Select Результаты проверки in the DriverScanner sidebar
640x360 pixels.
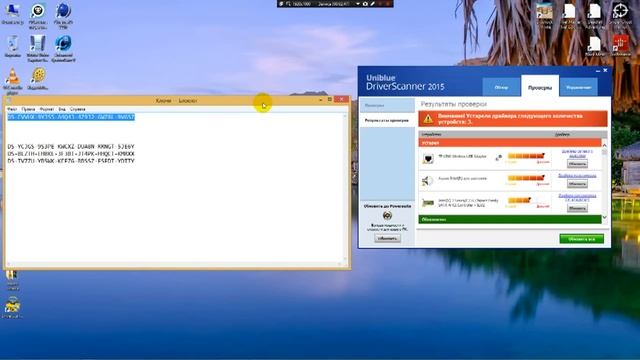click(387, 120)
